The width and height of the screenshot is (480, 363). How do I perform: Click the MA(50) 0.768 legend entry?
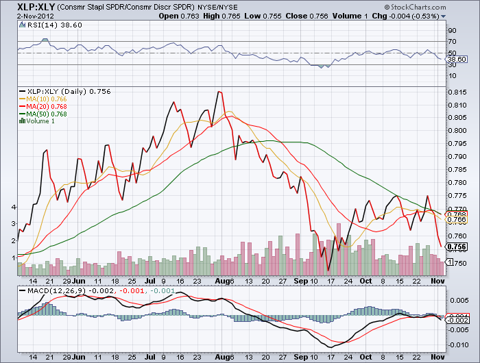[x=43, y=114]
